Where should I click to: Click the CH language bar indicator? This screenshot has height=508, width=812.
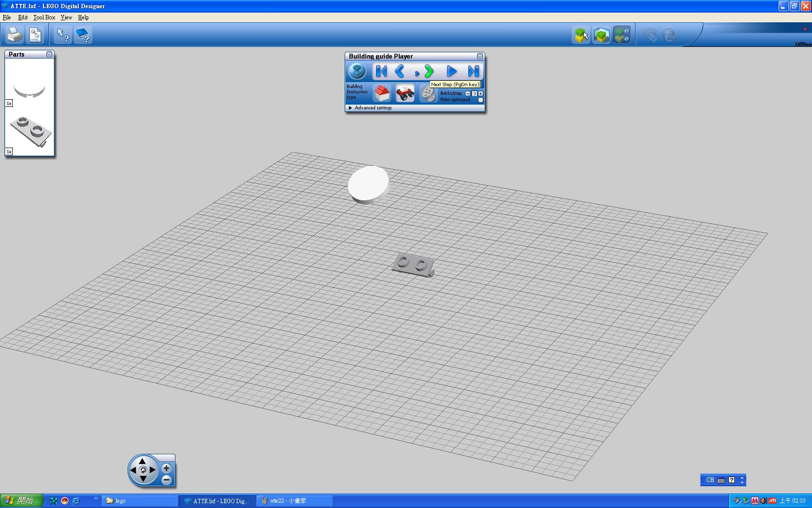[x=710, y=480]
